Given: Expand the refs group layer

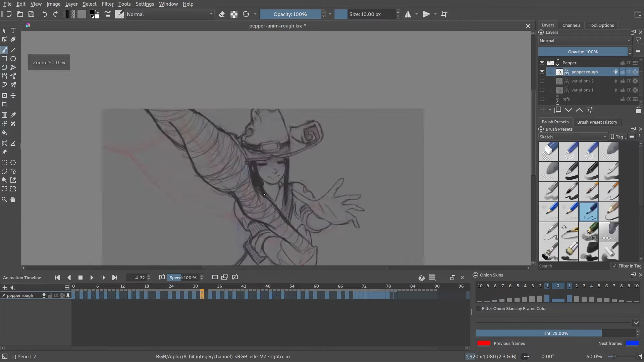Looking at the screenshot, I should coord(557,100).
